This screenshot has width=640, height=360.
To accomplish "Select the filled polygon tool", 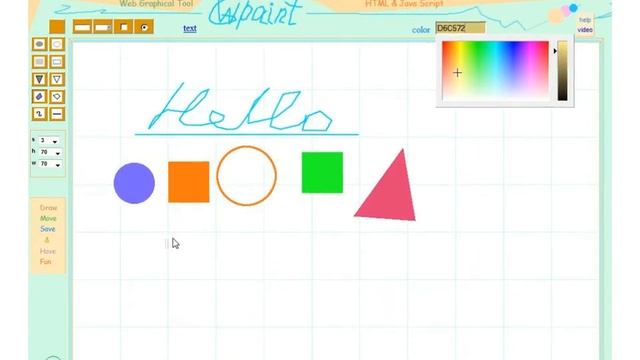I will click(39, 97).
